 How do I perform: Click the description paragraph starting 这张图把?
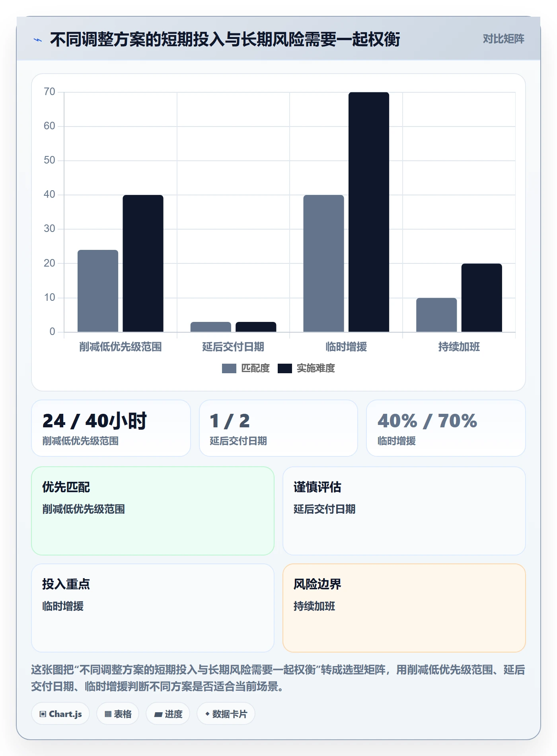click(278, 678)
